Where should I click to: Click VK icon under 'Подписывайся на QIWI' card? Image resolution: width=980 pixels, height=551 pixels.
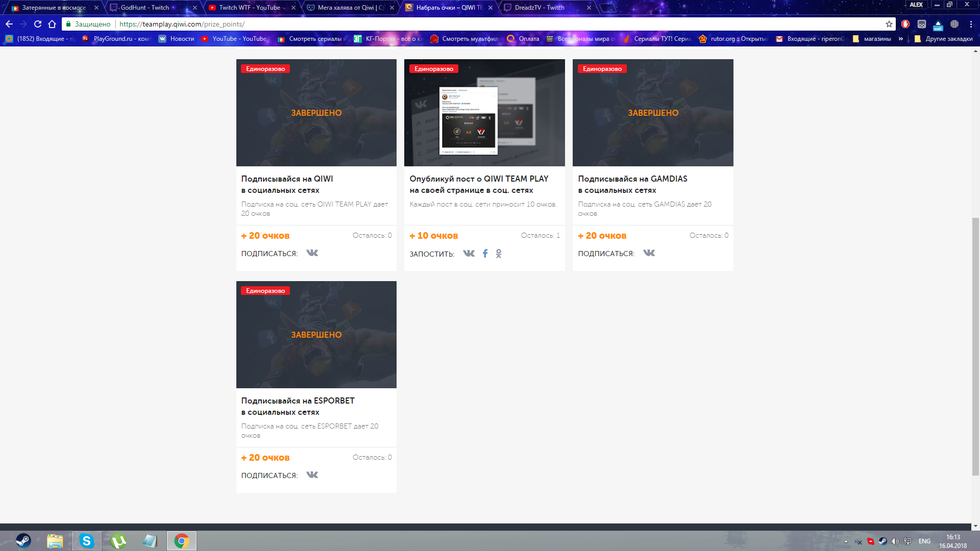312,253
